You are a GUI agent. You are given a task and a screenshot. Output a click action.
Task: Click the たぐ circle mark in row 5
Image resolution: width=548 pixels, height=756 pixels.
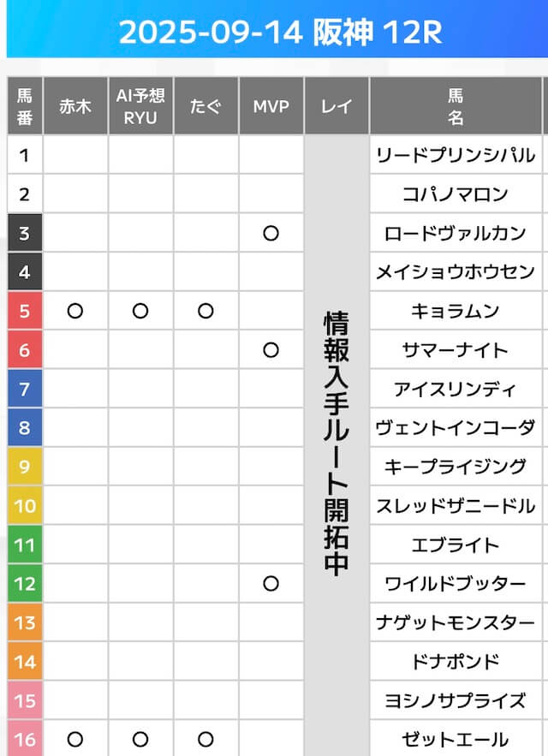pyautogui.click(x=205, y=311)
